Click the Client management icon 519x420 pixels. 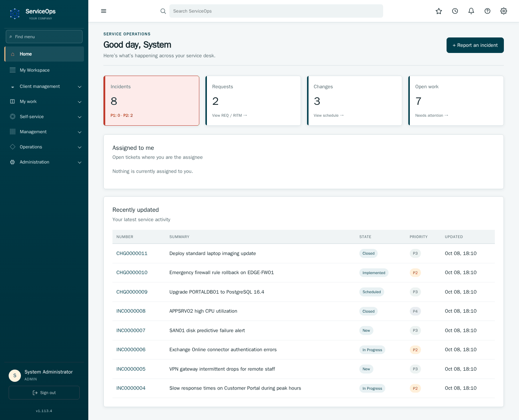13,87
